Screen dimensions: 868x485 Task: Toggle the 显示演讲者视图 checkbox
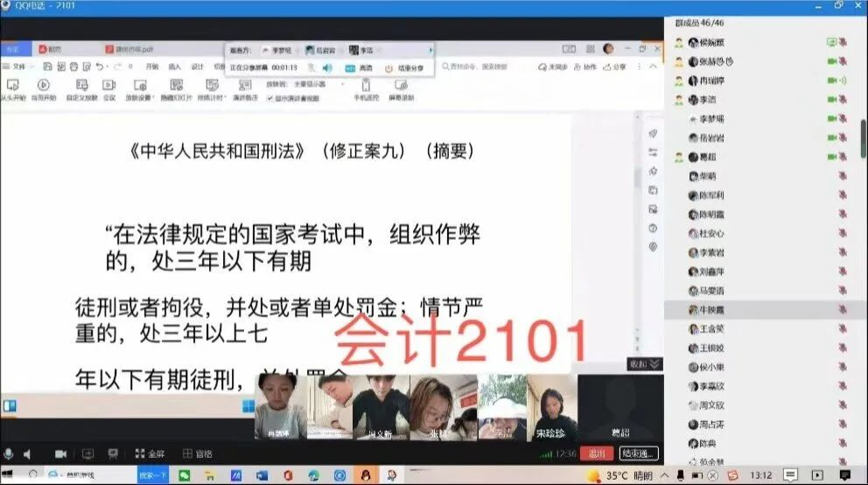tap(270, 98)
